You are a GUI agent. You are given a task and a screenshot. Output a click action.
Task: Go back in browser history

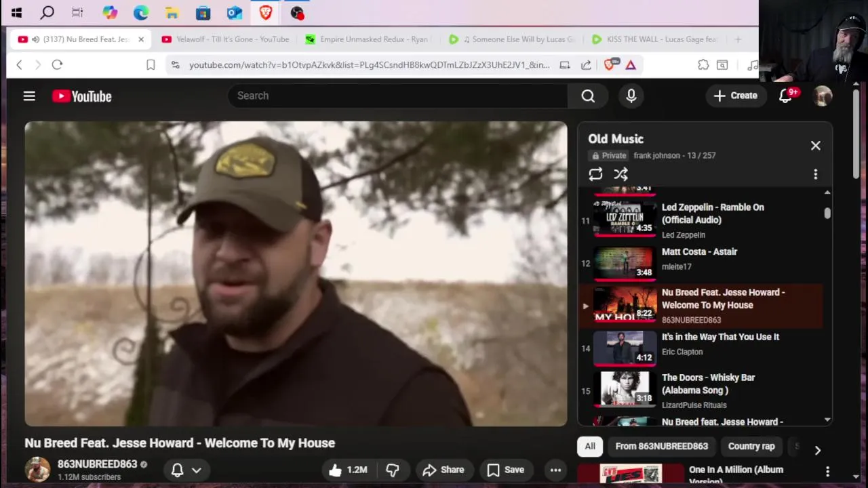(19, 64)
